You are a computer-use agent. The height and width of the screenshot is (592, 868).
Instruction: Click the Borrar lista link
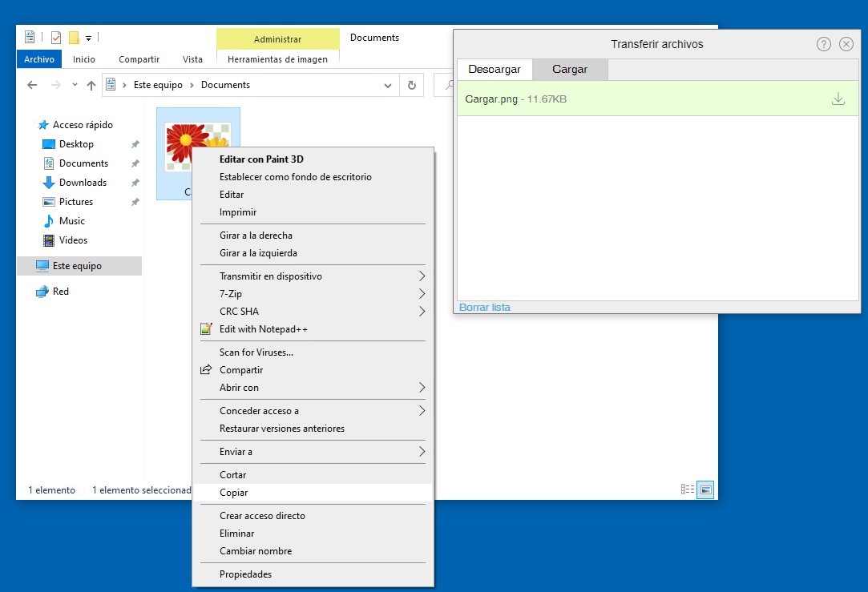(x=484, y=308)
